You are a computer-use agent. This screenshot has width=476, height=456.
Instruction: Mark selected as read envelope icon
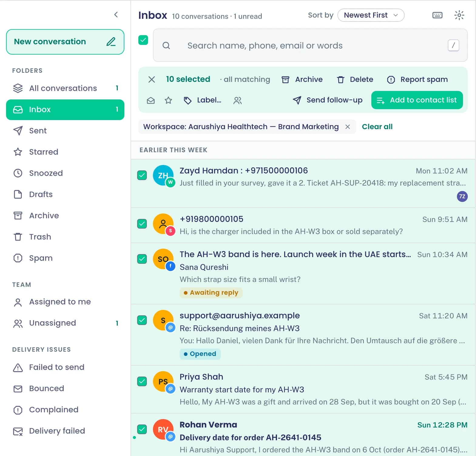click(151, 100)
